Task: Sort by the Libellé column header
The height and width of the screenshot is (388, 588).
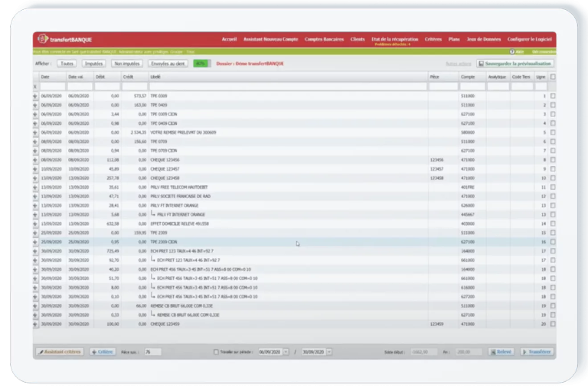Action: click(288, 77)
